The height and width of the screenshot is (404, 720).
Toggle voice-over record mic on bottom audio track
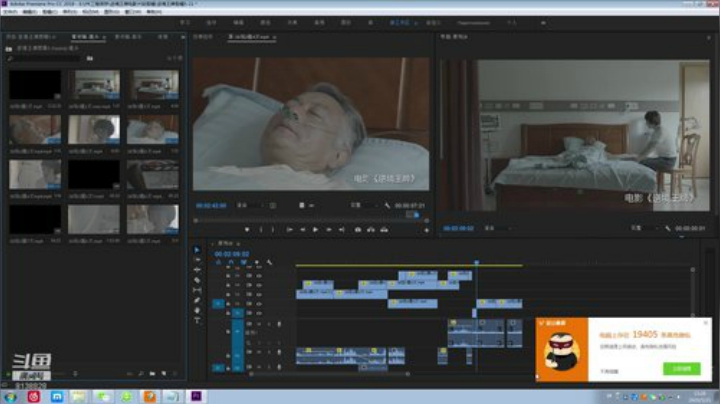[279, 367]
